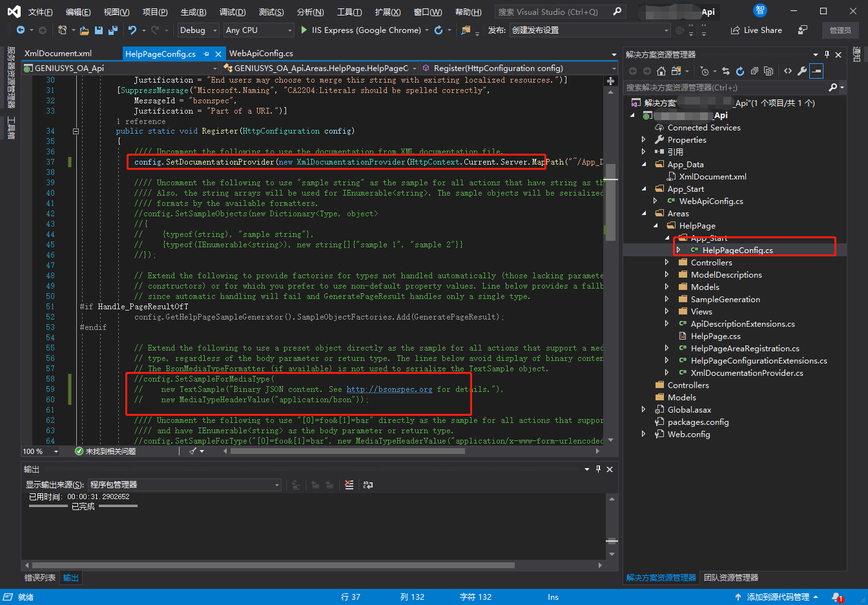Screen dimensions: 868x605
Task: Start IIS Express (Google Chrome) debugging
Action: click(361, 30)
